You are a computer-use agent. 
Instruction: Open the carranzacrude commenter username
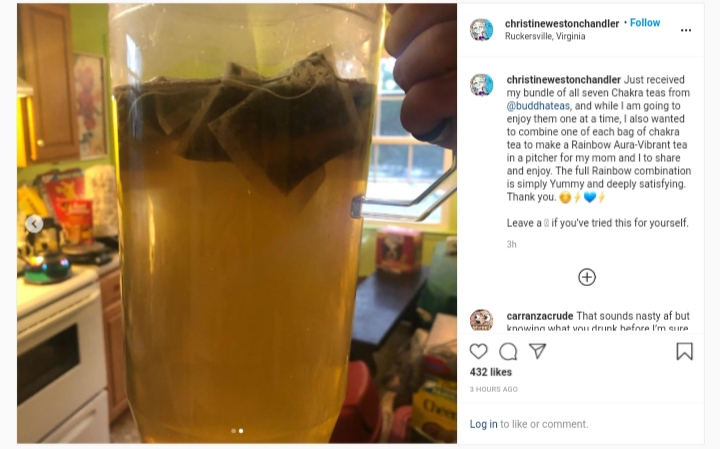[x=540, y=316]
